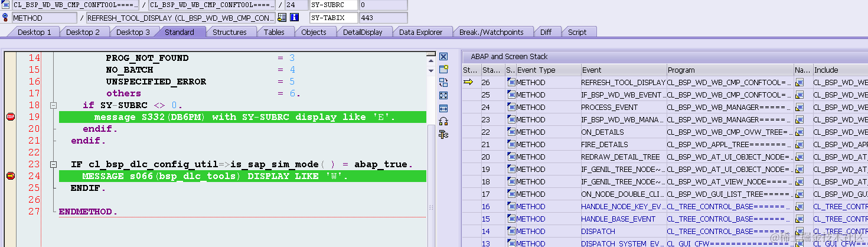Open the DetailDisplay tab

(363, 32)
